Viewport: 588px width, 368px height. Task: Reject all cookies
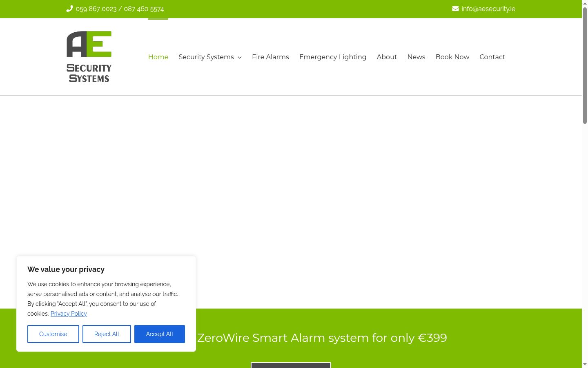[107, 334]
